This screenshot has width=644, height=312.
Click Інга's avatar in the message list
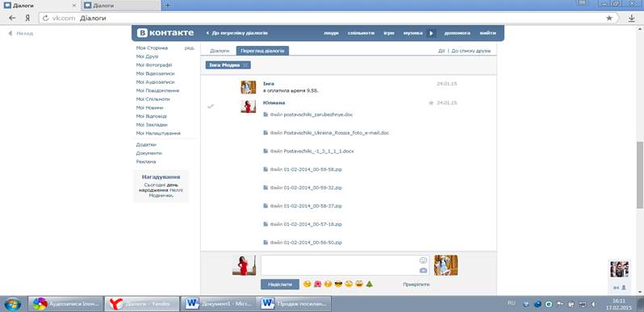click(248, 87)
